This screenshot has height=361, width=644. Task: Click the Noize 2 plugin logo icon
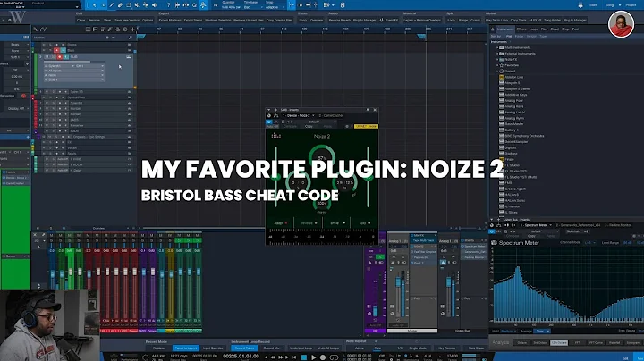pos(276,136)
